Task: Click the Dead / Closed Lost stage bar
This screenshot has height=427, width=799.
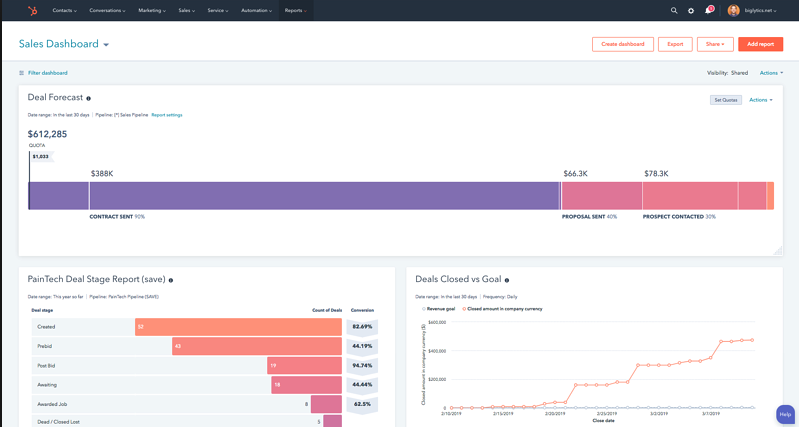Action: point(332,421)
